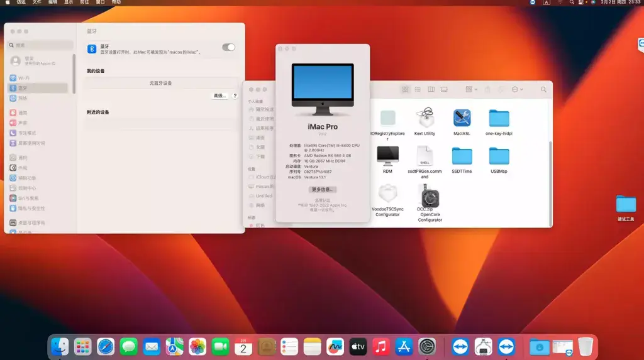The width and height of the screenshot is (644, 360).
Task: Click the search field in System Settings
Action: (x=40, y=45)
